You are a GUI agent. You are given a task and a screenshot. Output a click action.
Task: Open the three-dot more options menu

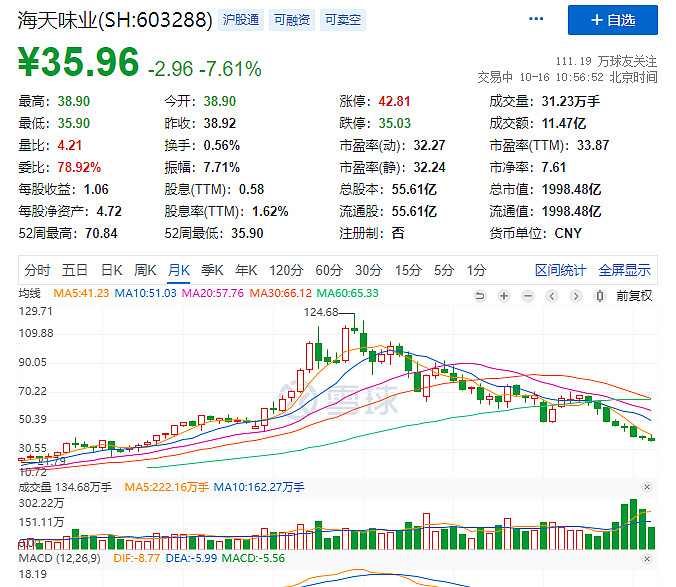click(x=536, y=19)
